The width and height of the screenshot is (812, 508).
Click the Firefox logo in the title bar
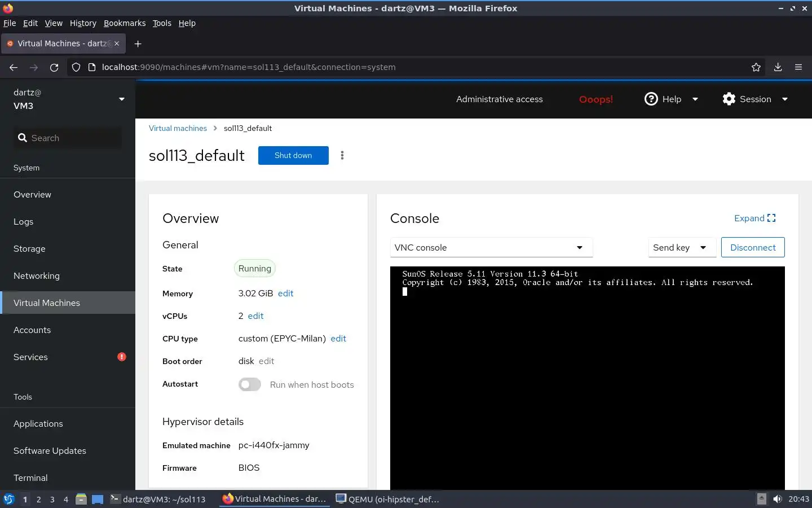[x=8, y=8]
